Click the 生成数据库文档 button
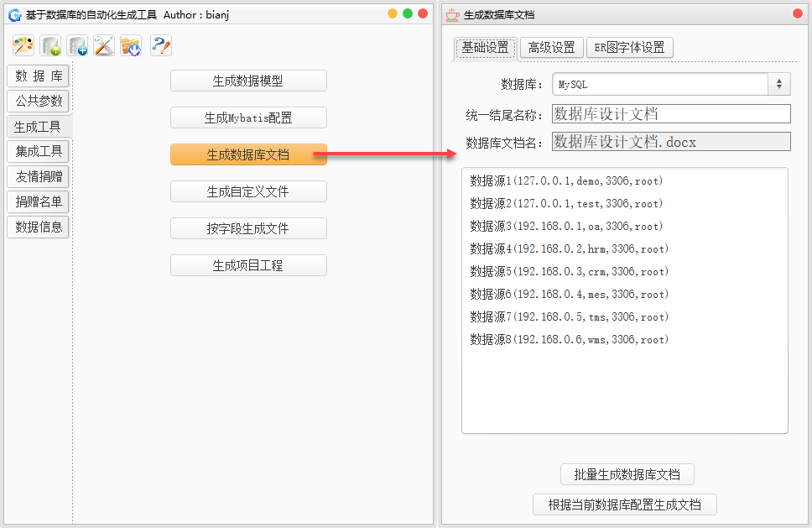Image resolution: width=812 pixels, height=528 pixels. (x=248, y=154)
